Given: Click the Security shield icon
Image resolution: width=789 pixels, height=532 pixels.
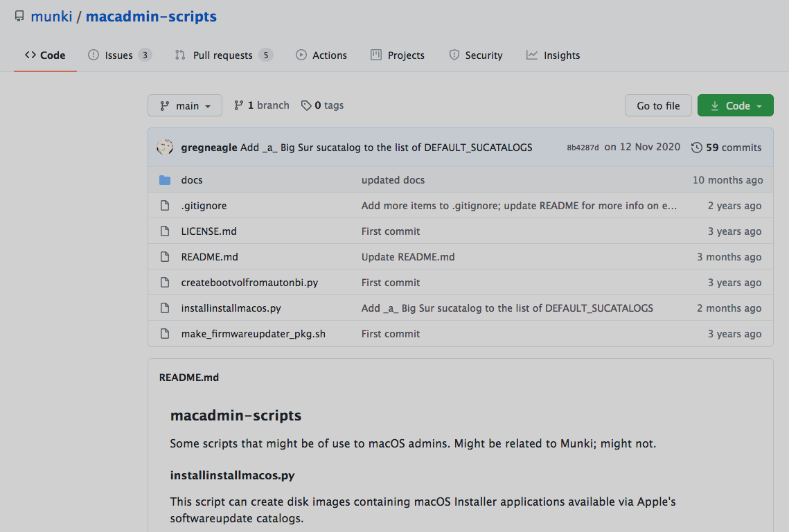Looking at the screenshot, I should (454, 55).
